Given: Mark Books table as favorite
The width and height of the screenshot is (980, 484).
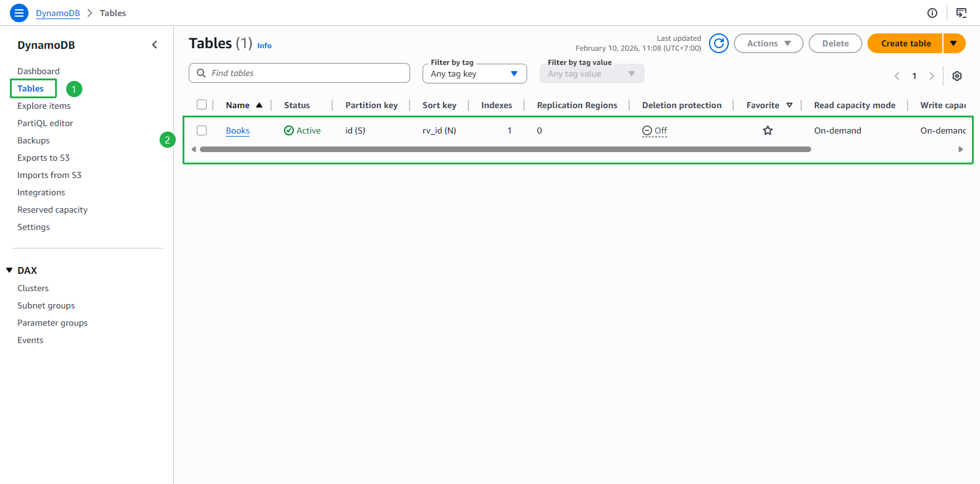Looking at the screenshot, I should click(768, 130).
